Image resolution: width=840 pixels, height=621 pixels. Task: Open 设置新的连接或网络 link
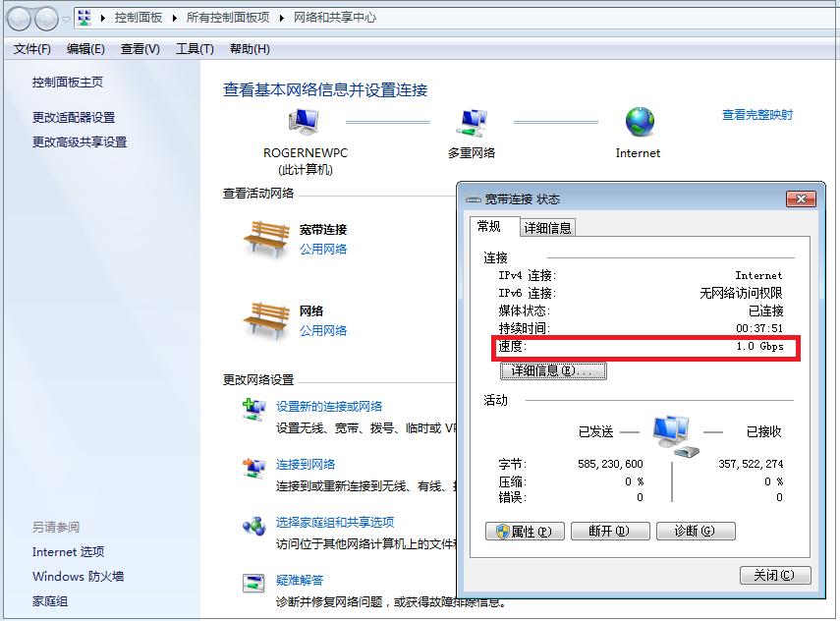(329, 407)
